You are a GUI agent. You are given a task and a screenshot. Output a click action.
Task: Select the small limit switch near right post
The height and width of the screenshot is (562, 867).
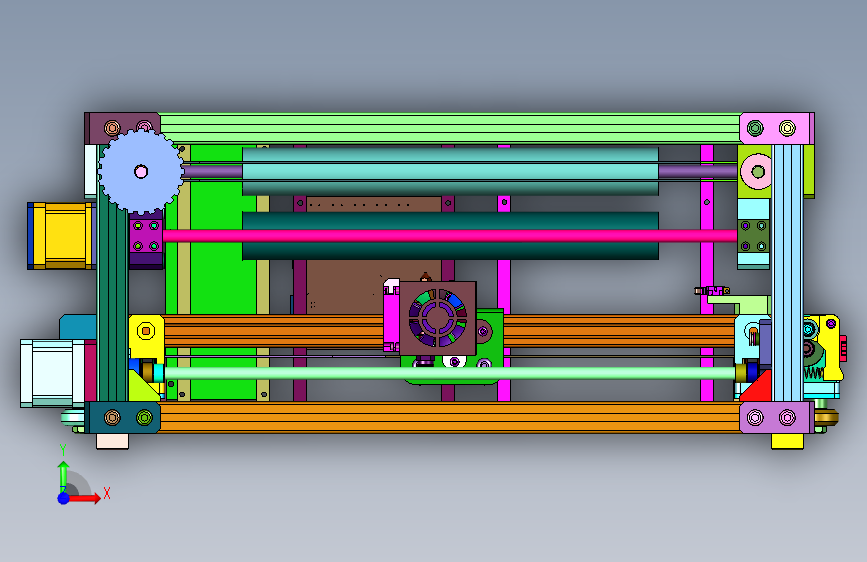[712, 290]
